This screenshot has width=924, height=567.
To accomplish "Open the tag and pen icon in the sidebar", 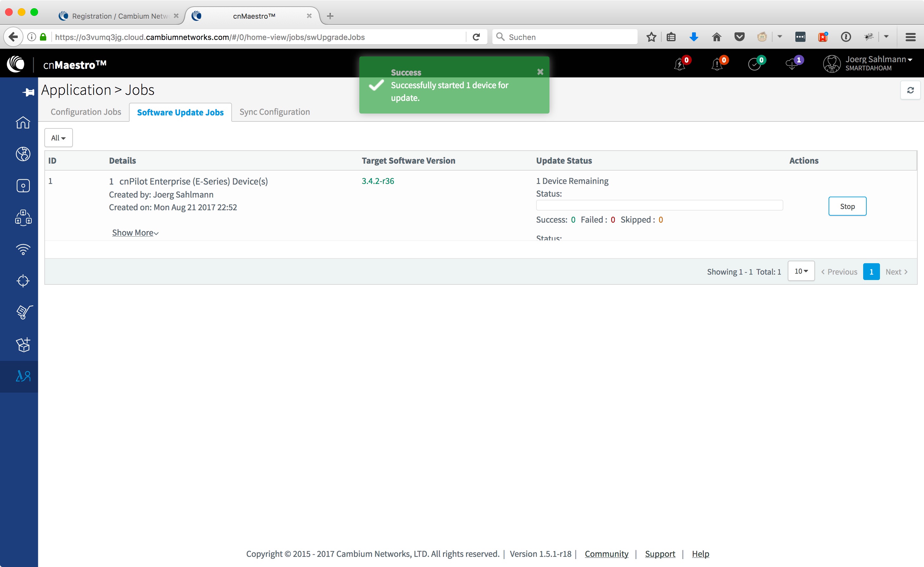I will coord(24,312).
